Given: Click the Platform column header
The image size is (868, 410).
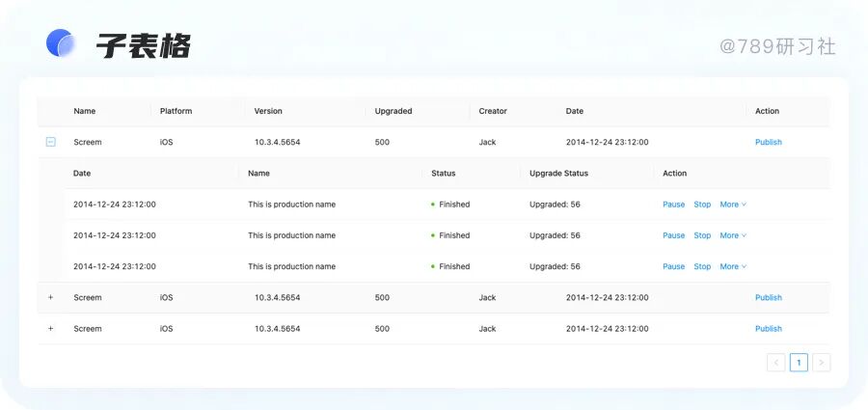Looking at the screenshot, I should point(176,111).
